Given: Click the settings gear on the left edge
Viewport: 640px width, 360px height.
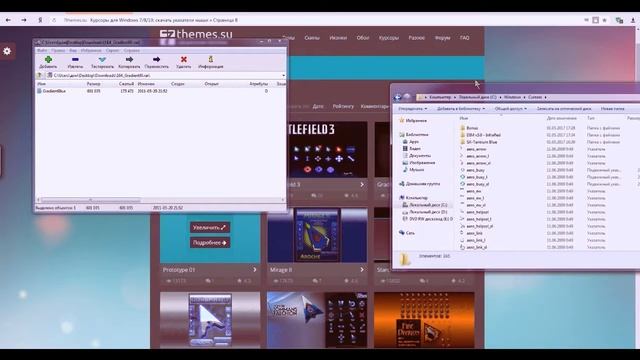Looking at the screenshot, I should (7, 51).
